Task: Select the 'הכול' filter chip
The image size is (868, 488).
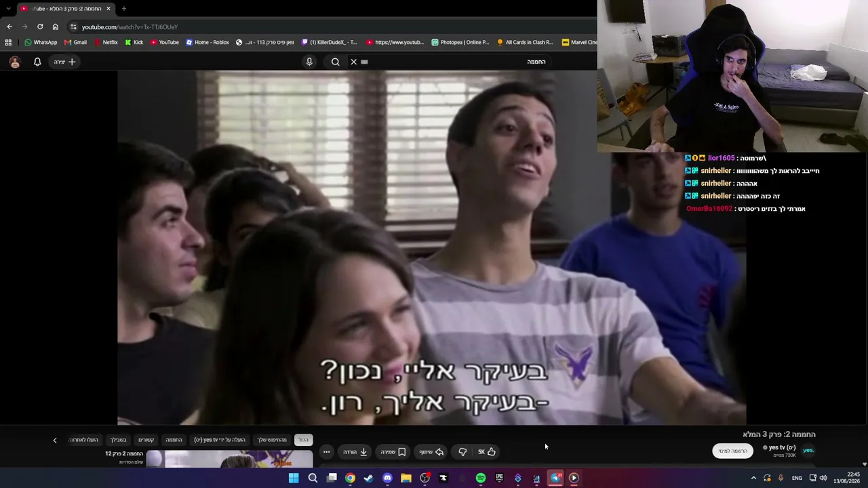Action: tap(303, 440)
